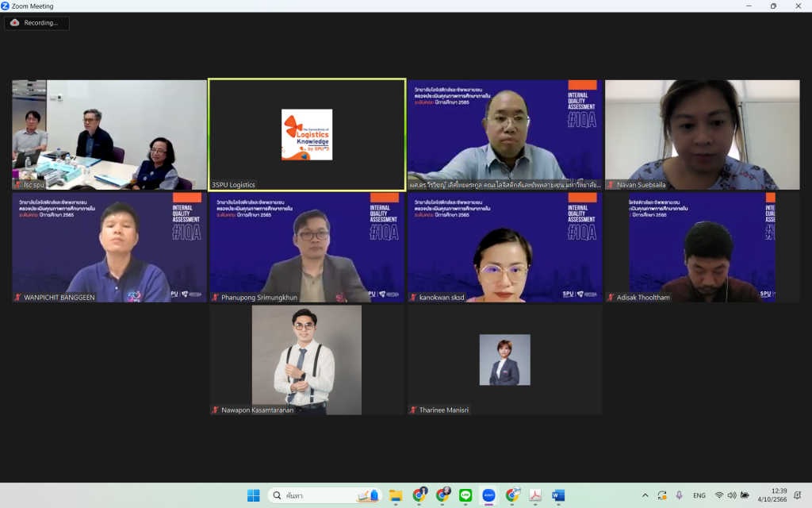Screen dimensions: 812x508
Task: Select Adisak Thooltham's video tile
Action: click(x=703, y=248)
